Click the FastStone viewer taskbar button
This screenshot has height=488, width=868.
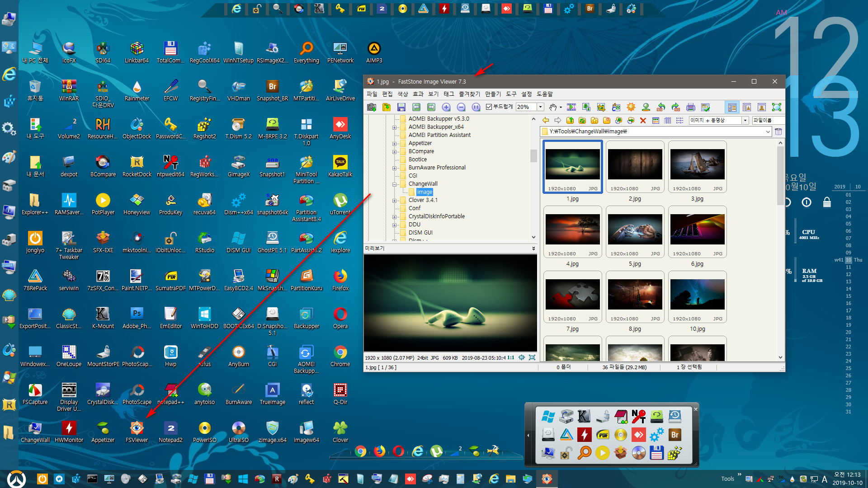(547, 479)
